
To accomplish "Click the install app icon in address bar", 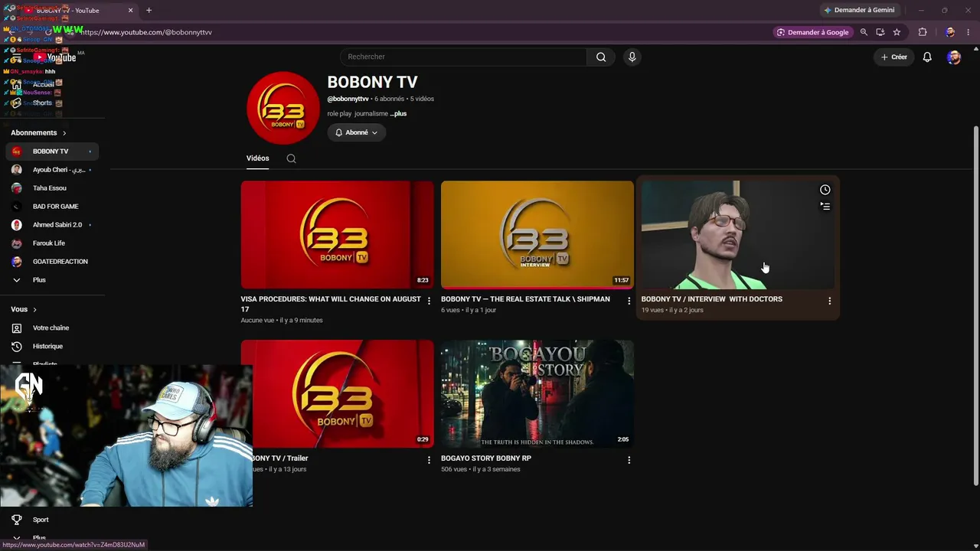I will (x=880, y=32).
